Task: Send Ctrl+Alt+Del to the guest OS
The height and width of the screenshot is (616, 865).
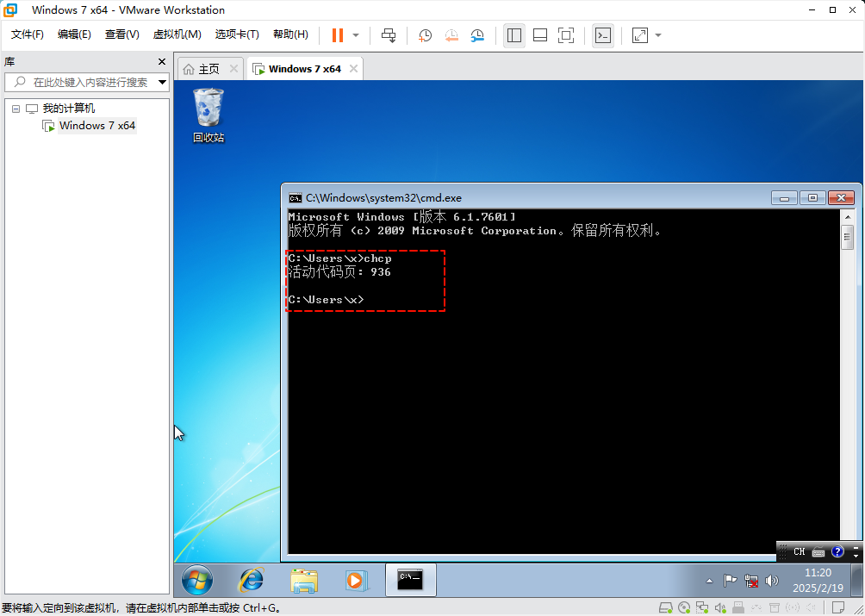Action: point(388,34)
